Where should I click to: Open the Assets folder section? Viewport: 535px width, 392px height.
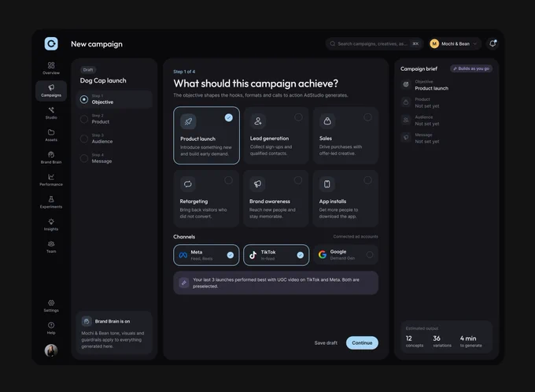tap(51, 135)
